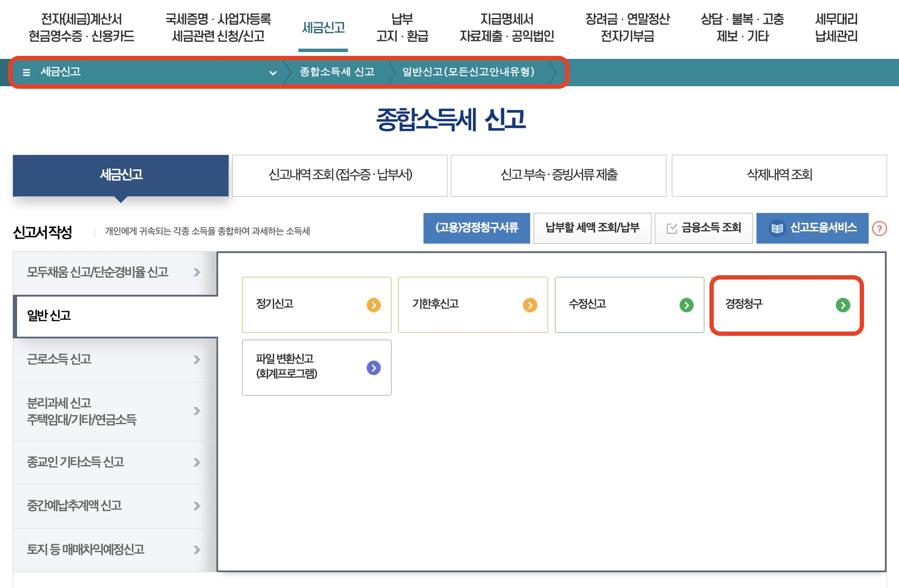Screen dimensions: 899x588
Task: Click the purple arrow icon on 파일 변환신고
Action: coord(374,368)
